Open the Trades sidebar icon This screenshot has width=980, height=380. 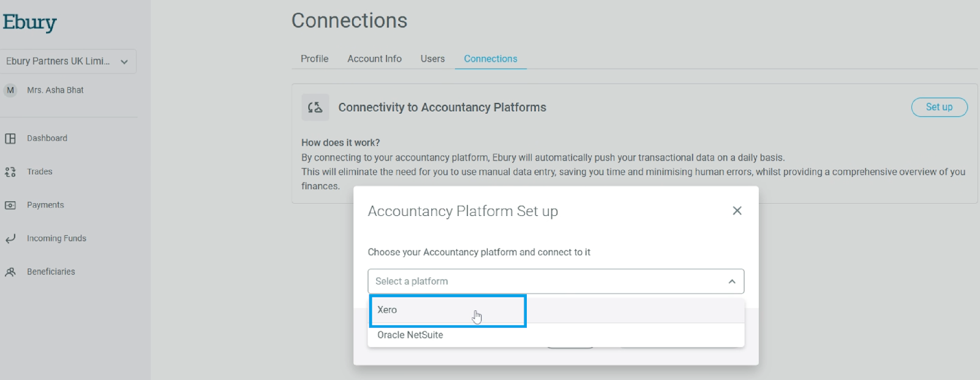pyautogui.click(x=10, y=172)
